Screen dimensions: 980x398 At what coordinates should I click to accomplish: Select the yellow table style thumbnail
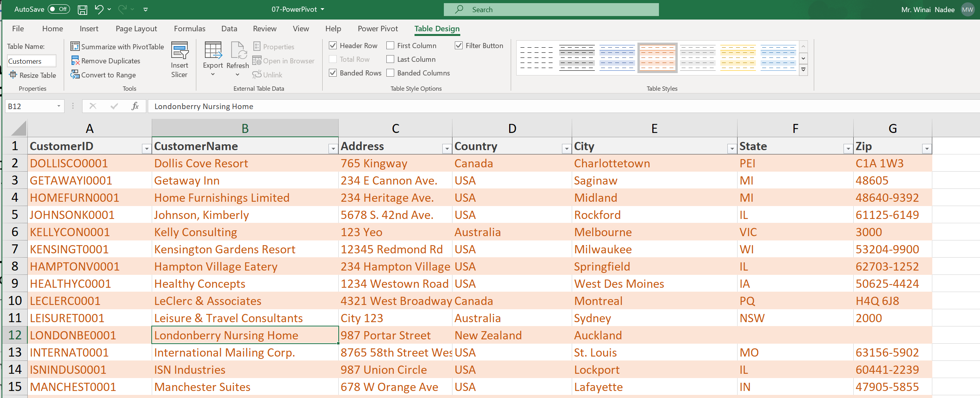click(738, 58)
